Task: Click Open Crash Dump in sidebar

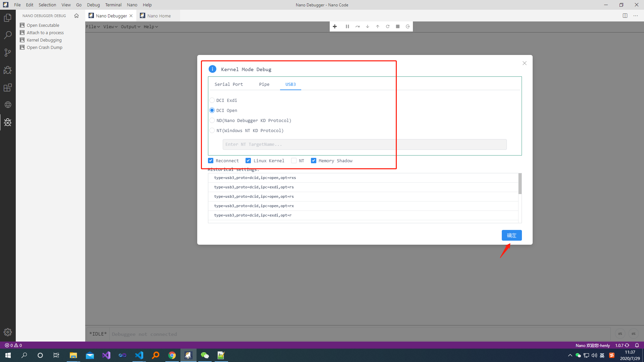Action: click(x=45, y=47)
